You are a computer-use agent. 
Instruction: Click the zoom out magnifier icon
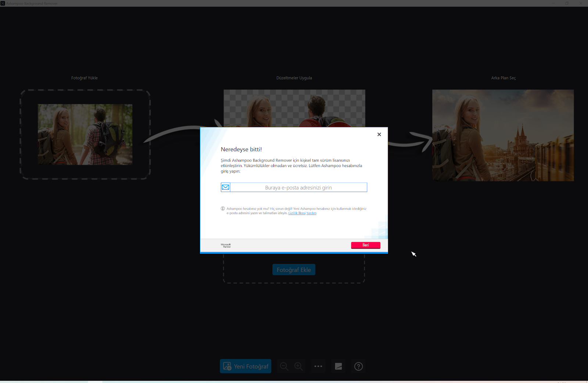tap(284, 366)
